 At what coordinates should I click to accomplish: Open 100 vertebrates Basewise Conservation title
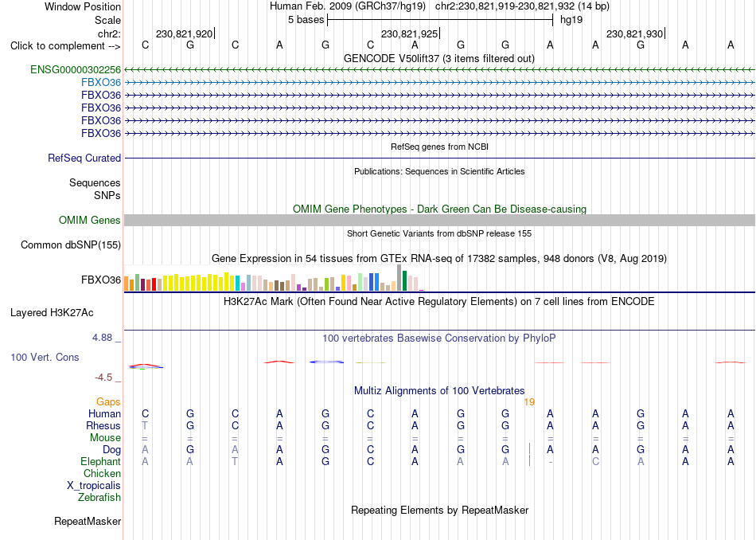point(439,338)
